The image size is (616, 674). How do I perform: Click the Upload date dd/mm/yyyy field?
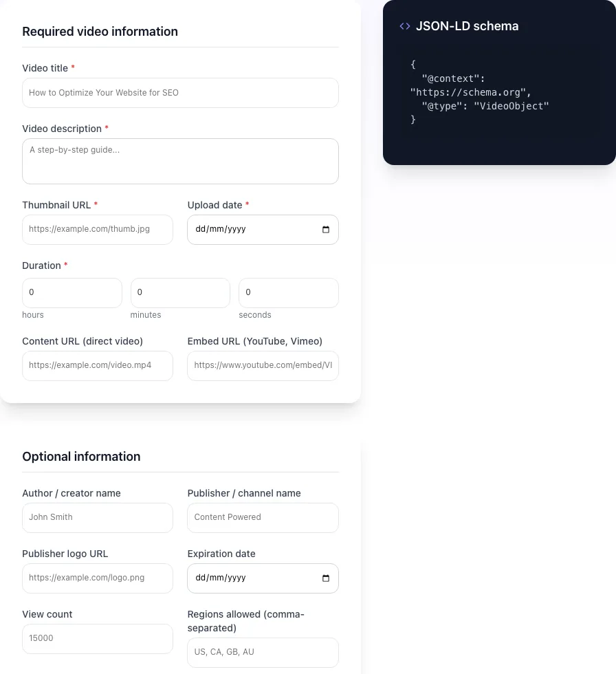[x=263, y=230]
